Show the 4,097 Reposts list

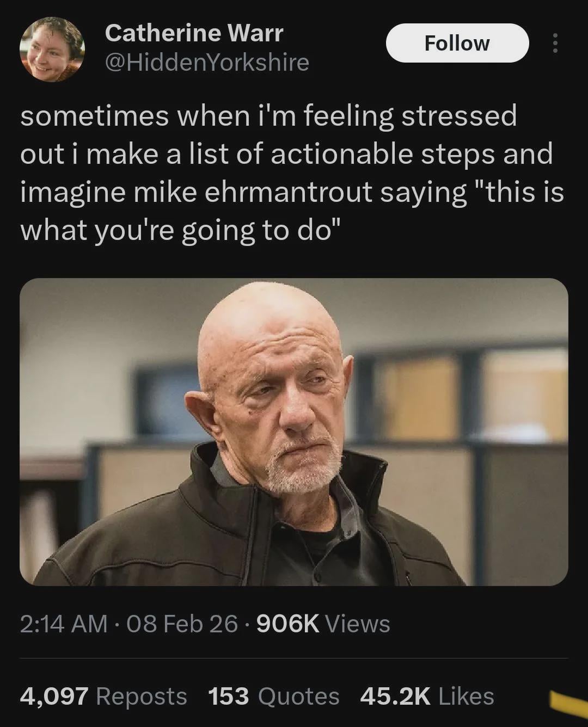point(103,696)
